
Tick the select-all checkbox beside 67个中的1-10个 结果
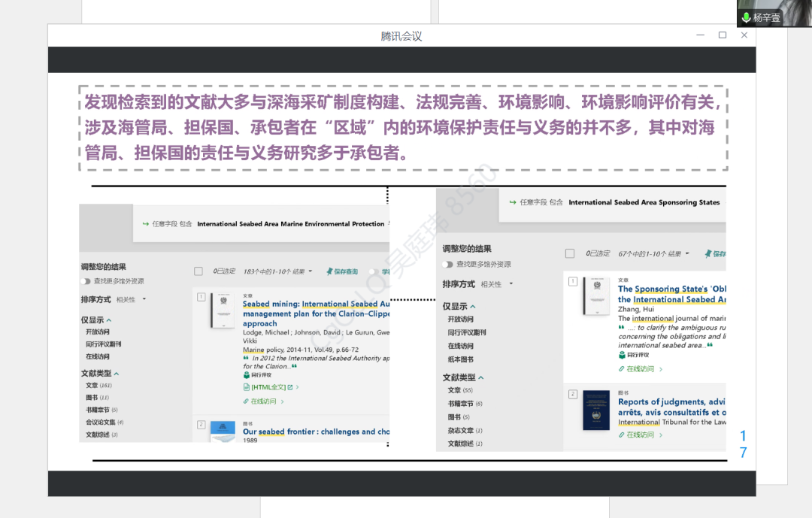point(570,253)
